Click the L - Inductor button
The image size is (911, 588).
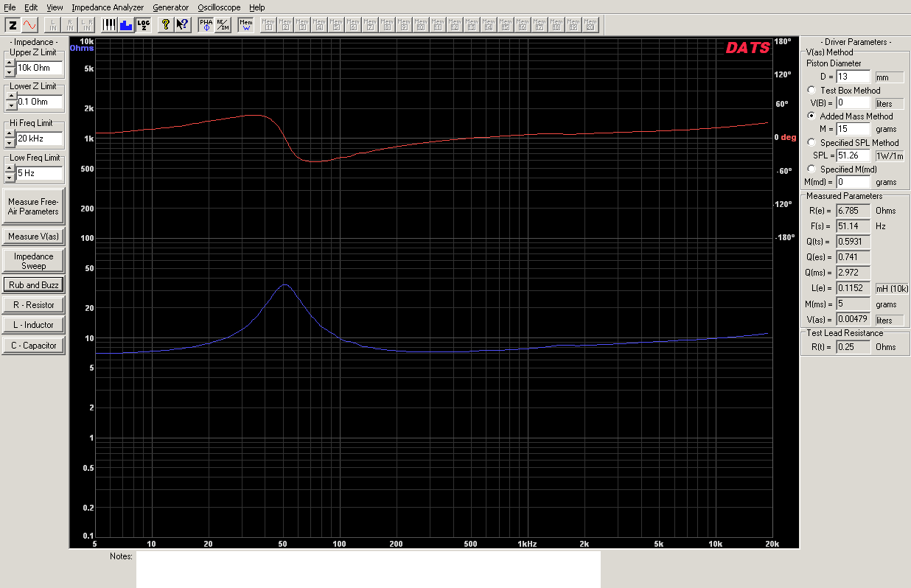[33, 325]
